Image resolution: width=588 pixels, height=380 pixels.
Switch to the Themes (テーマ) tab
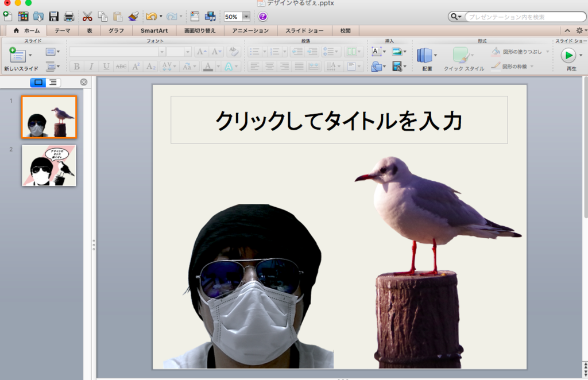[x=62, y=31]
